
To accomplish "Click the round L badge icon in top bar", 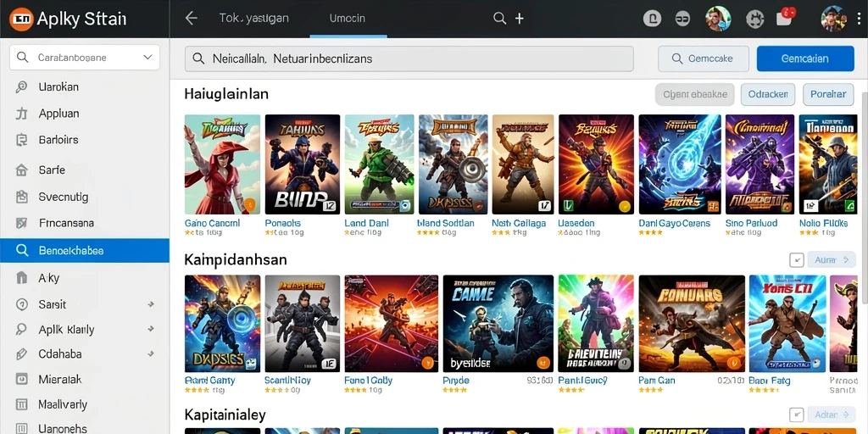I will click(652, 19).
